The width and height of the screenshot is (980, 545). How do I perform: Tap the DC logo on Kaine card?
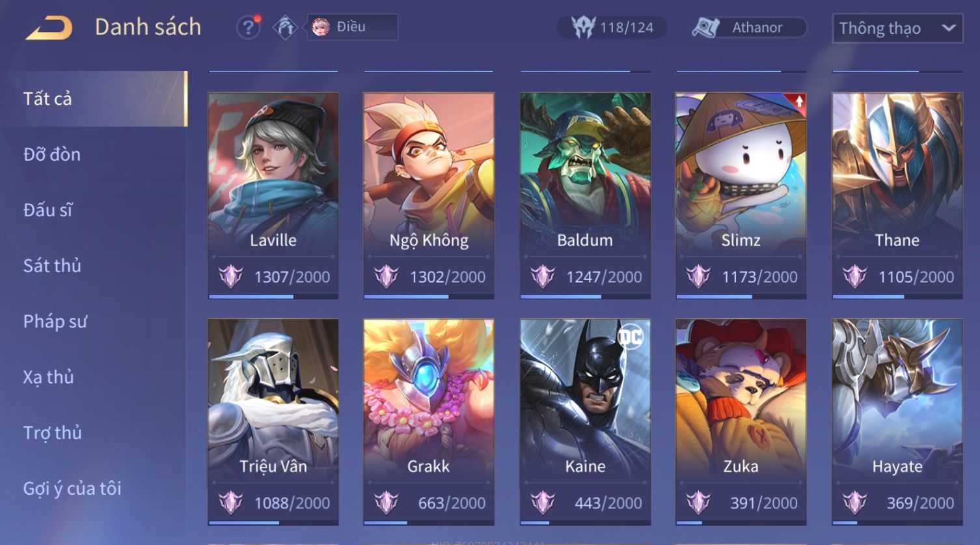(x=630, y=336)
